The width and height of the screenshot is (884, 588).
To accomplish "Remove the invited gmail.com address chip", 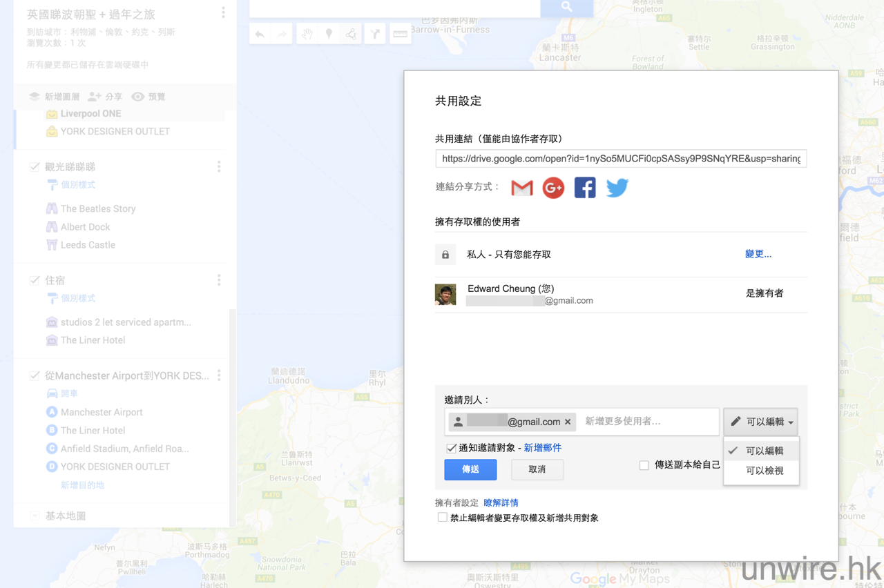I will [568, 422].
